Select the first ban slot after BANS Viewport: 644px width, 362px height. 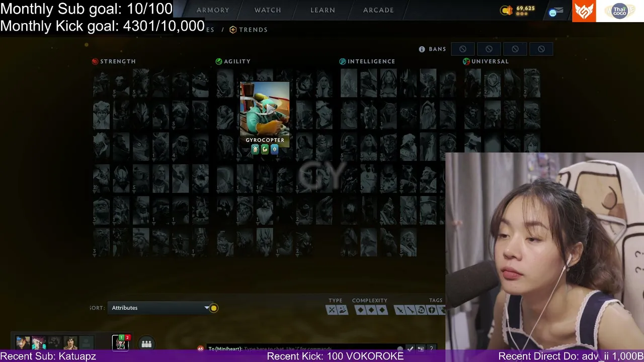pyautogui.click(x=463, y=49)
